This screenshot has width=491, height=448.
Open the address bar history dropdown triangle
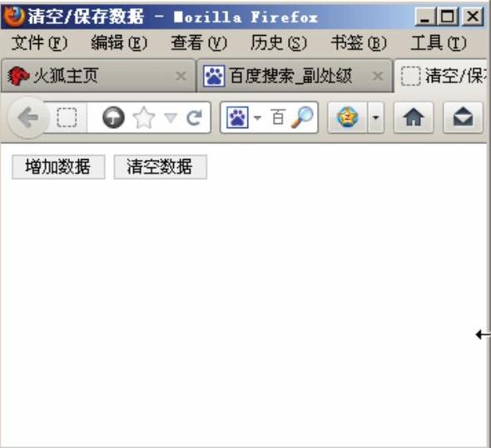coord(171,117)
